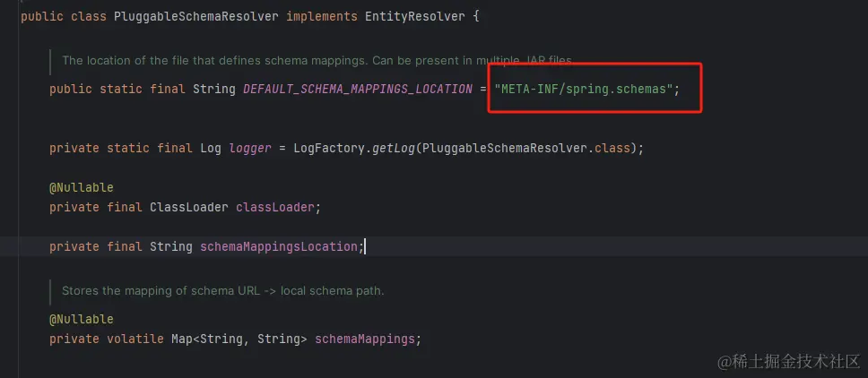The height and width of the screenshot is (378, 868).
Task: Click the @Nullable annotation above classLoader
Action: (82, 188)
